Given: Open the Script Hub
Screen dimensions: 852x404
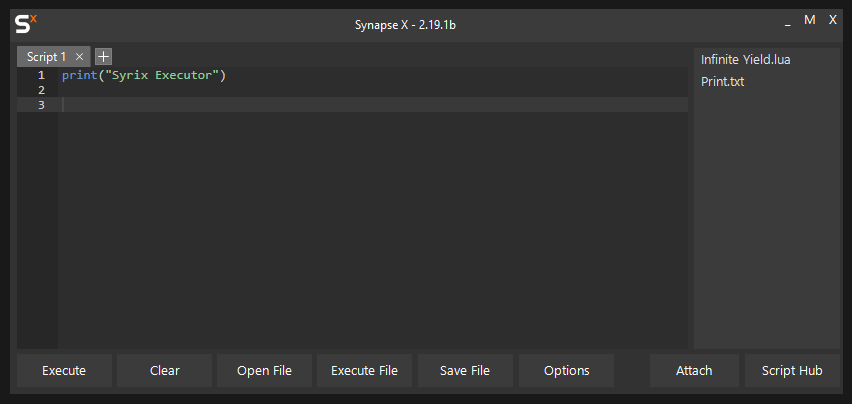Looking at the screenshot, I should 792,370.
